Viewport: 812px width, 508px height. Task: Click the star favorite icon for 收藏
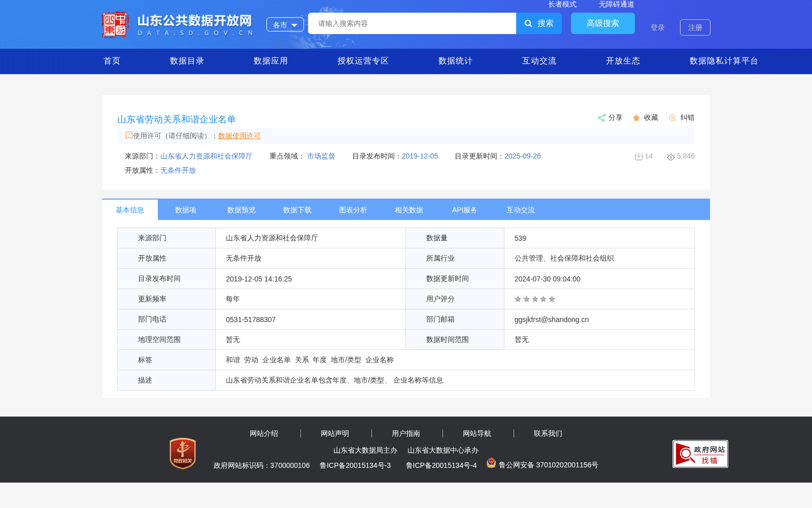636,118
